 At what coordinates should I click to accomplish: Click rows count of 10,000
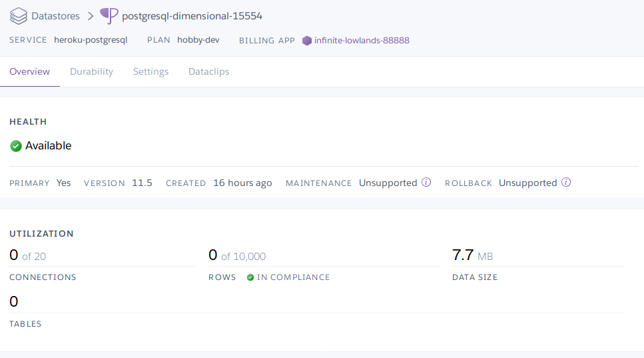[237, 255]
